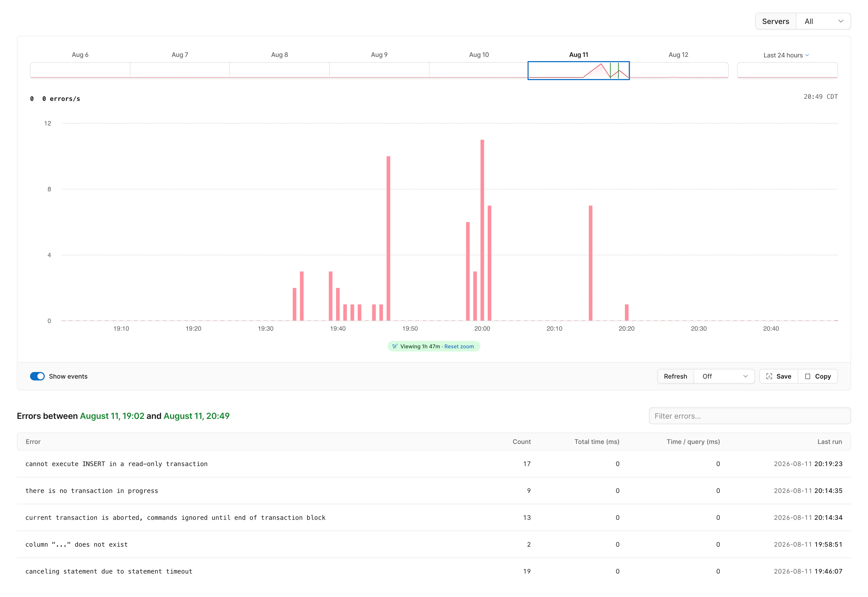Click the clipboard icon in Copy
This screenshot has height=597, width=868.
(807, 376)
